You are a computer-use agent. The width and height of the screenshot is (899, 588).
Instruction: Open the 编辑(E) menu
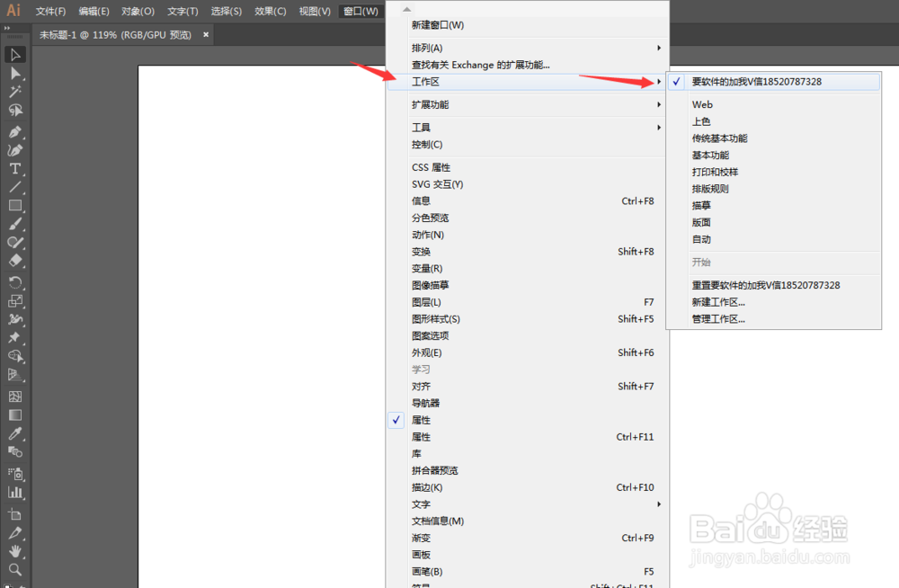(93, 12)
